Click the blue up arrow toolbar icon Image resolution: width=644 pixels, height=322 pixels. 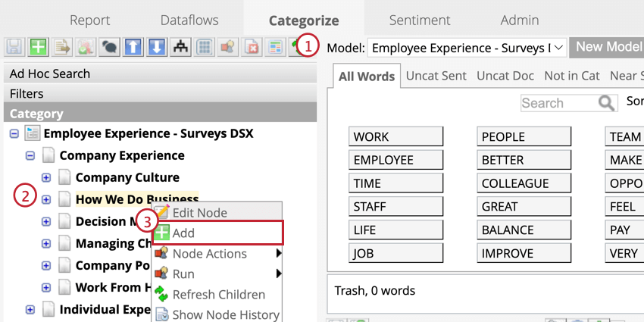[x=133, y=47]
